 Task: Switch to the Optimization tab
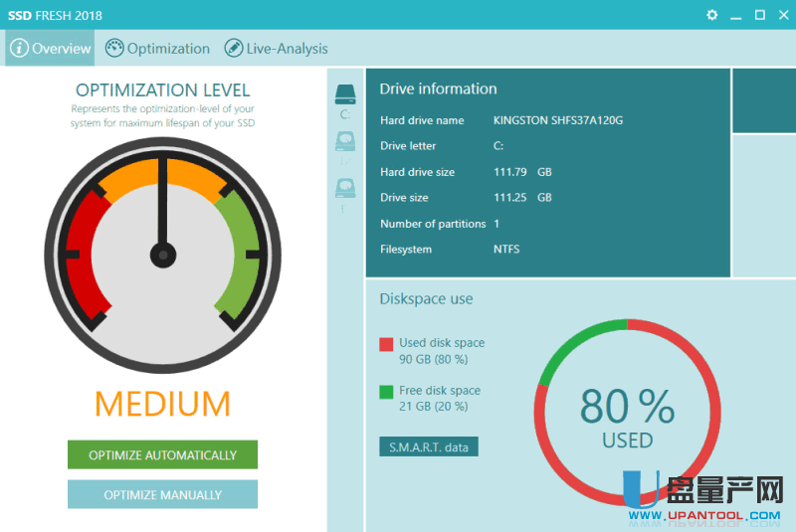pos(167,48)
